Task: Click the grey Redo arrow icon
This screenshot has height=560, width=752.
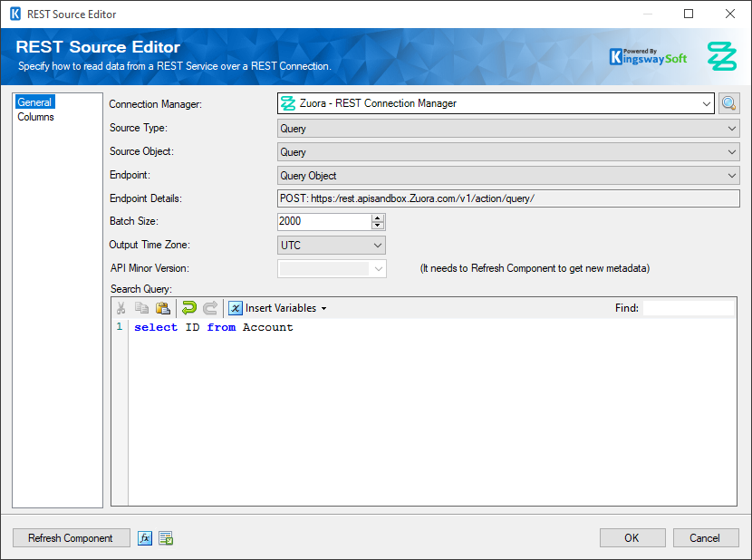Action: [210, 308]
